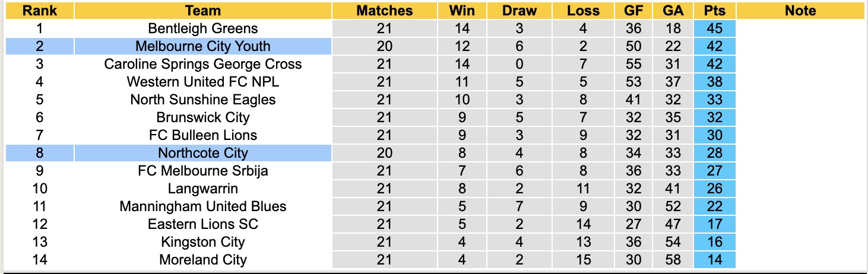The image size is (868, 274).
Task: Click the Loss column header
Action: pyautogui.click(x=583, y=11)
